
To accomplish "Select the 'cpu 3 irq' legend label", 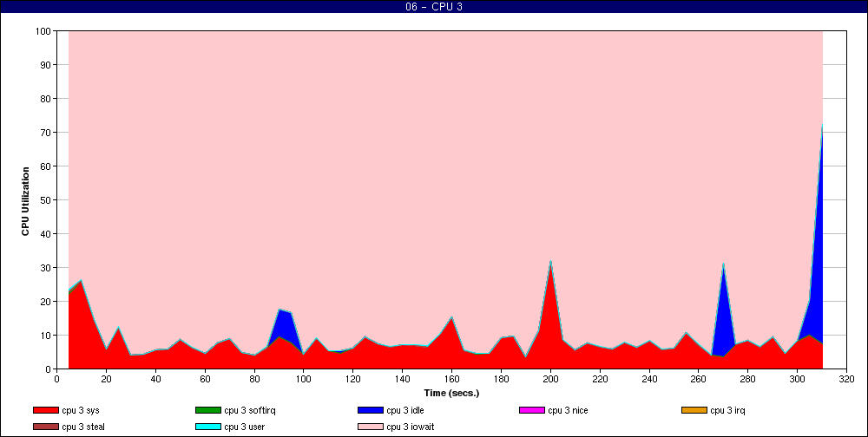I will (x=728, y=410).
